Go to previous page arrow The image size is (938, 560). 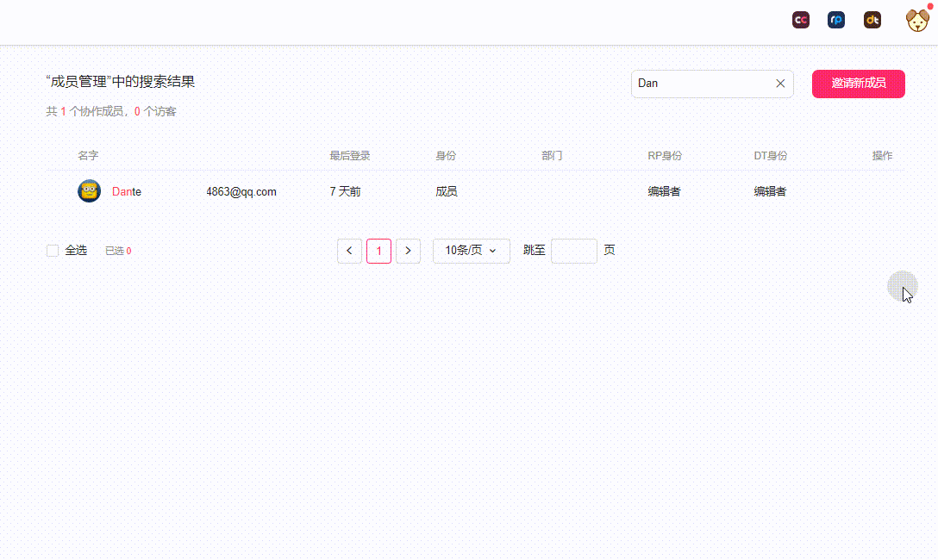pos(349,251)
